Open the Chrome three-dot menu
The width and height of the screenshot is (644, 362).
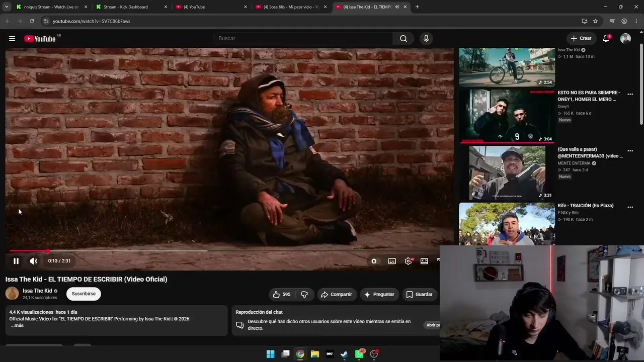click(x=636, y=21)
